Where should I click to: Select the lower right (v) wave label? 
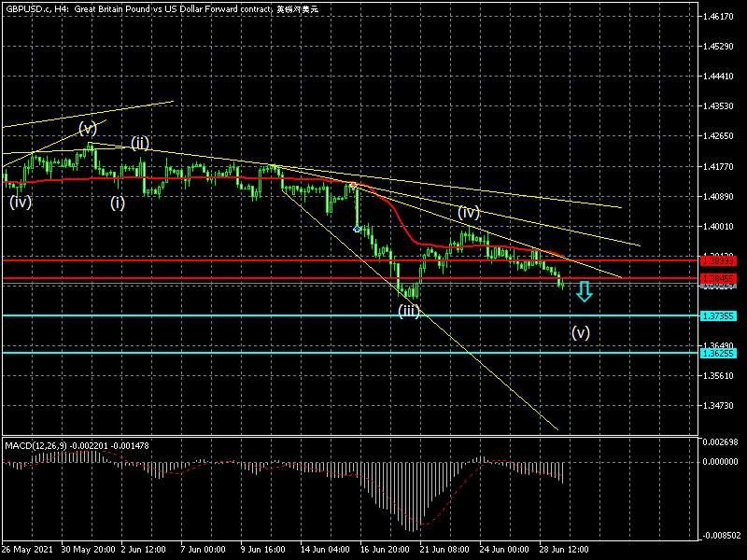tap(580, 332)
